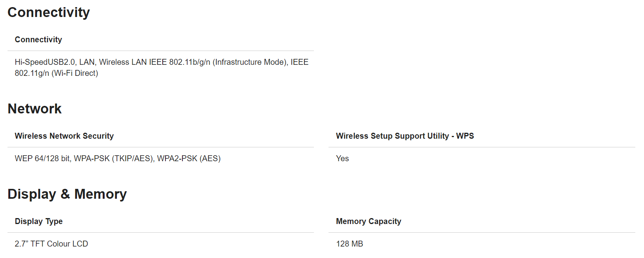Screen dimensions: 644x258
Task: Click the Hi-SpeedUSB2.0 text
Action: point(45,62)
